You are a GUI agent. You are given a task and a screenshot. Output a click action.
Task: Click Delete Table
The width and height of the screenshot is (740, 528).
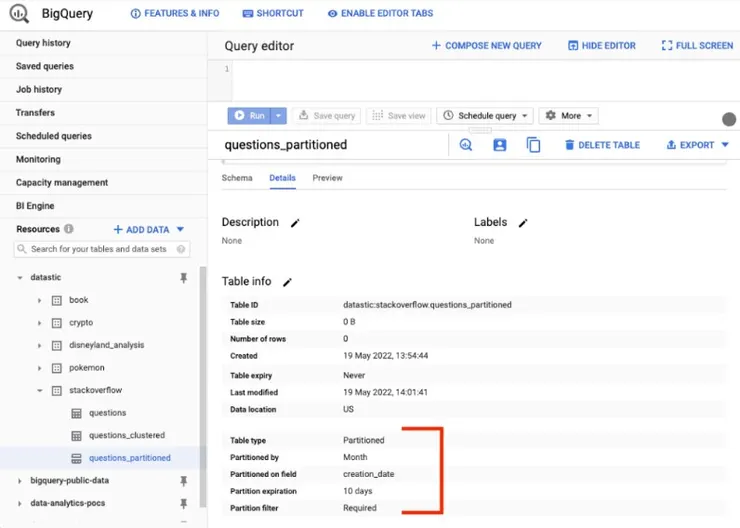click(x=602, y=145)
